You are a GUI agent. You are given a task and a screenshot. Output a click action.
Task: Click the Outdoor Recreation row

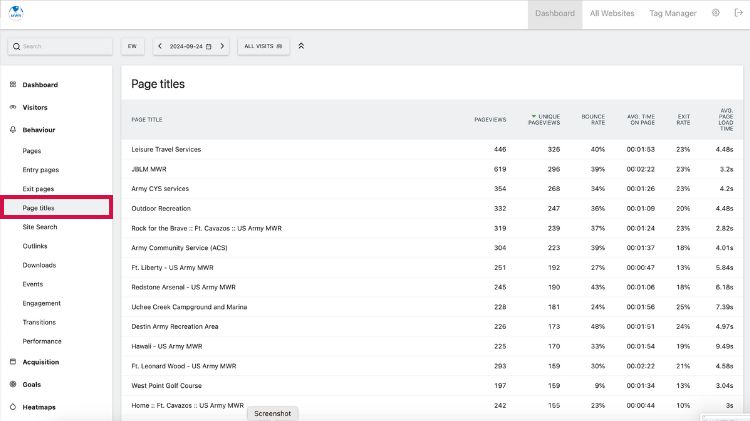coord(432,209)
